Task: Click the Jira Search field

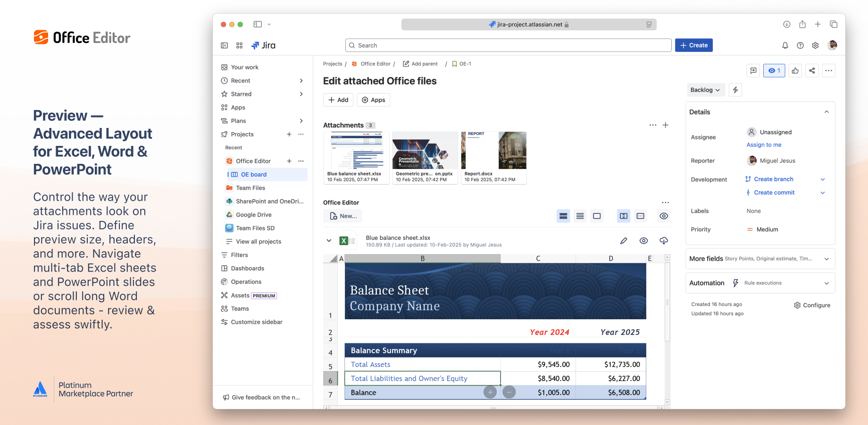Action: click(x=508, y=45)
